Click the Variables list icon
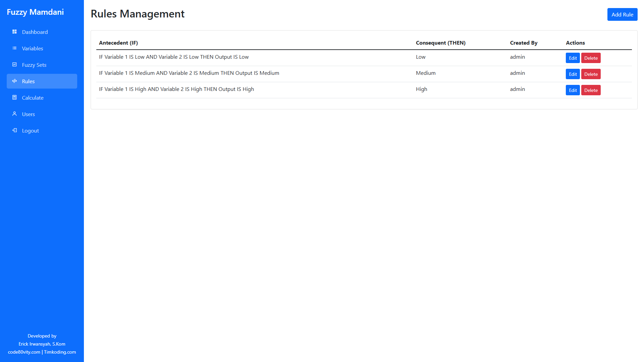 14,48
